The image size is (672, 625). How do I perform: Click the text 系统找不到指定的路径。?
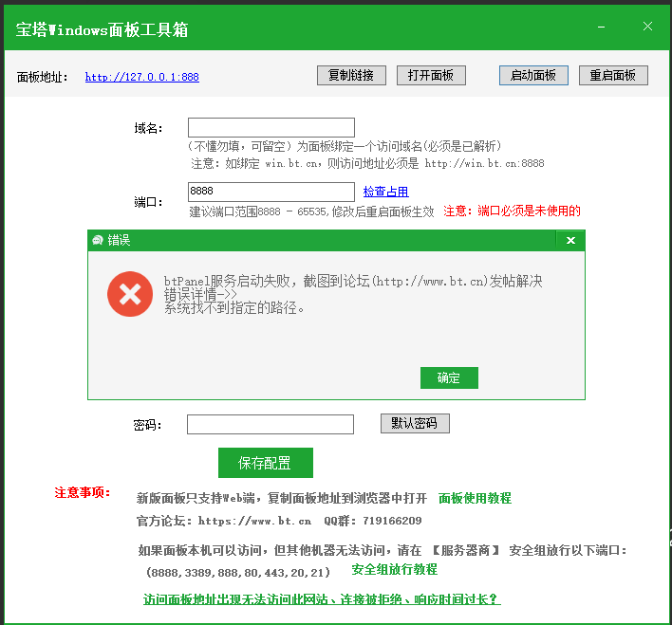click(234, 308)
